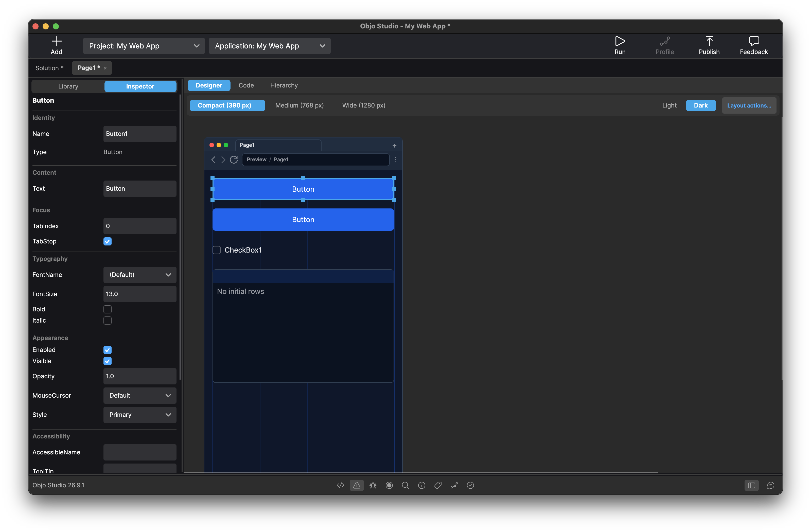
Task: Click the Run play icon
Action: pyautogui.click(x=620, y=41)
